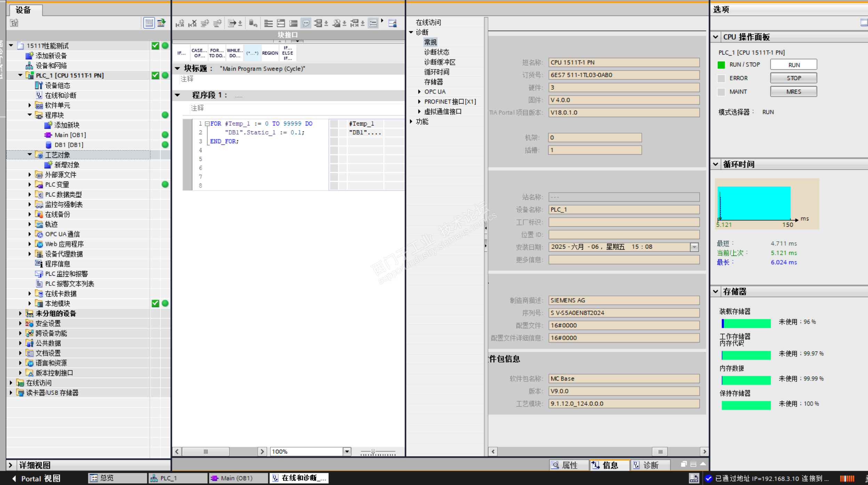Insert a FOR...TO DO snippet
The image size is (868, 485).
pyautogui.click(x=217, y=53)
